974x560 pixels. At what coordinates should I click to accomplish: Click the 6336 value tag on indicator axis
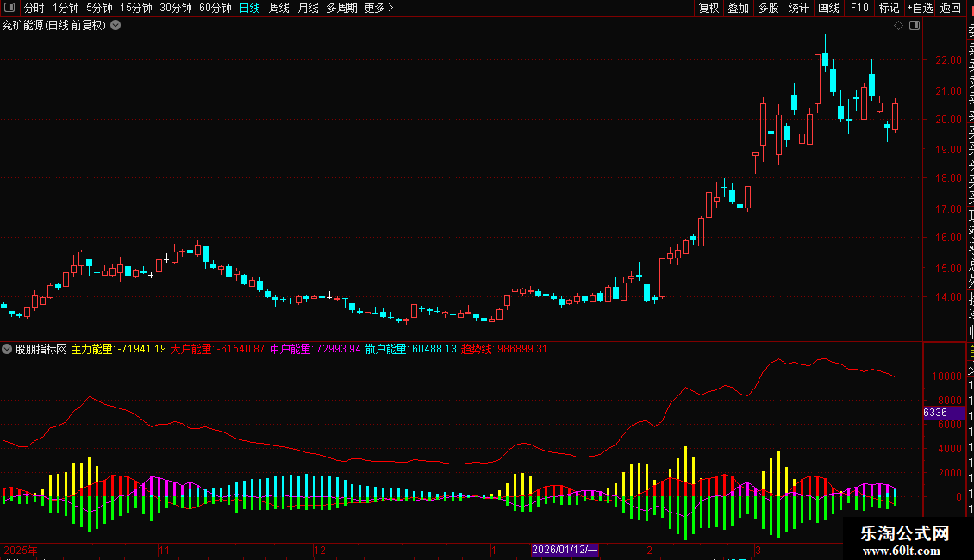point(944,413)
